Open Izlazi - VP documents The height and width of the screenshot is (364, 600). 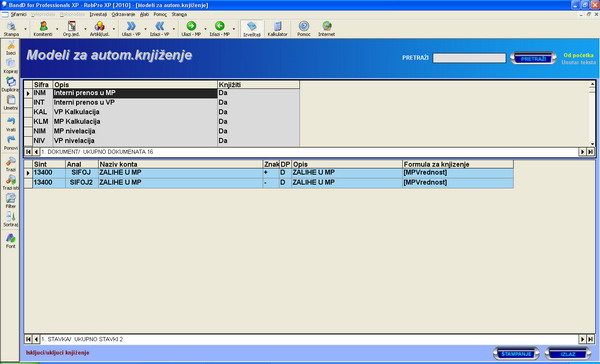[160, 29]
